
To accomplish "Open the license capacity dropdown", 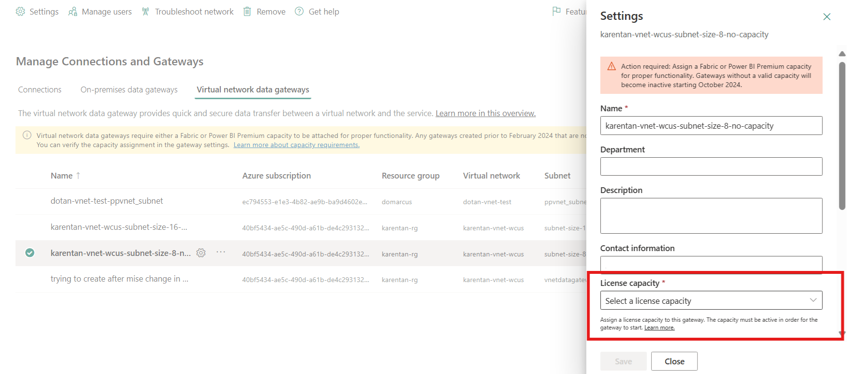I will [x=711, y=300].
